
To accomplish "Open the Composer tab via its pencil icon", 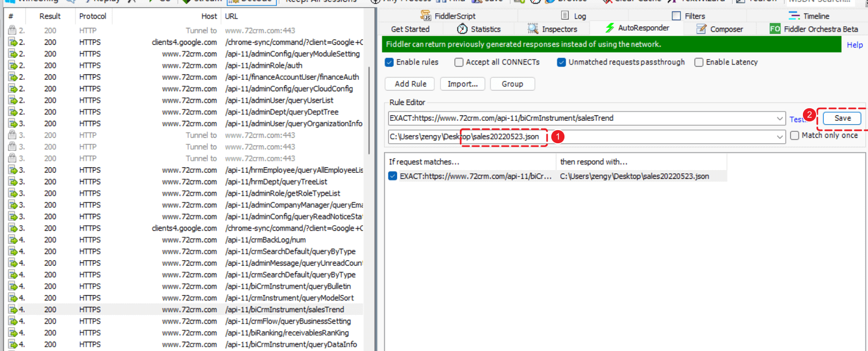I will pyautogui.click(x=701, y=29).
